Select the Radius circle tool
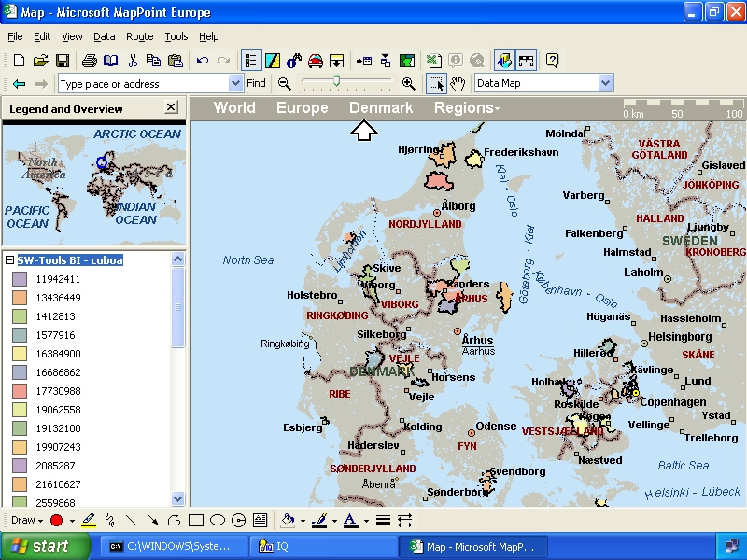 point(238,521)
